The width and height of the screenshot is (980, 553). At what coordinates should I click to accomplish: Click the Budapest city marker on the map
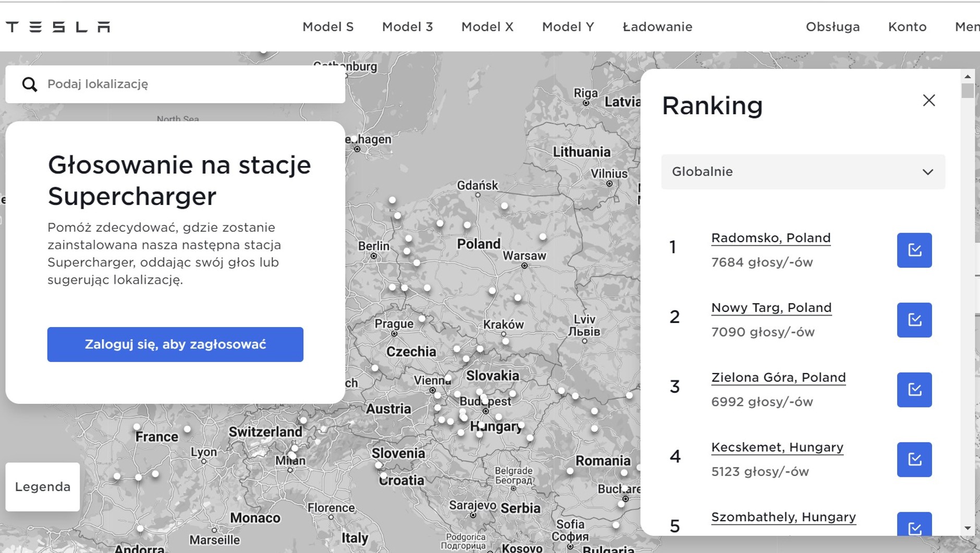click(486, 411)
